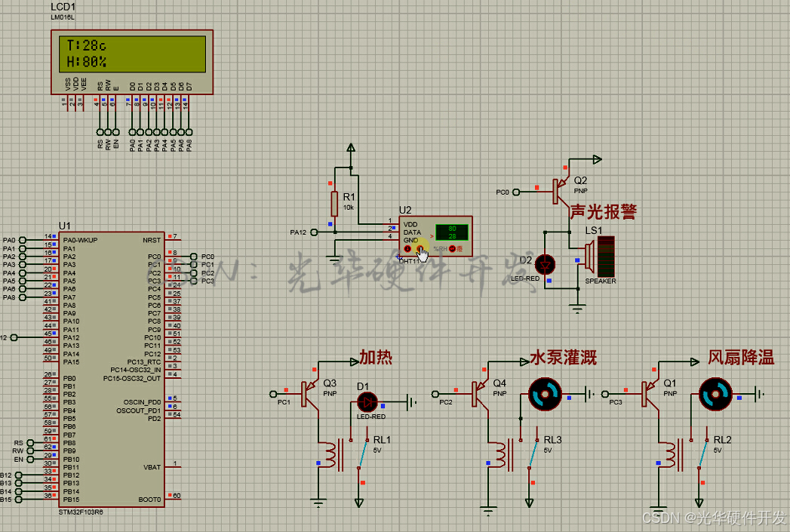
Task: Click the ground symbol right of LED D1
Action: pos(412,402)
